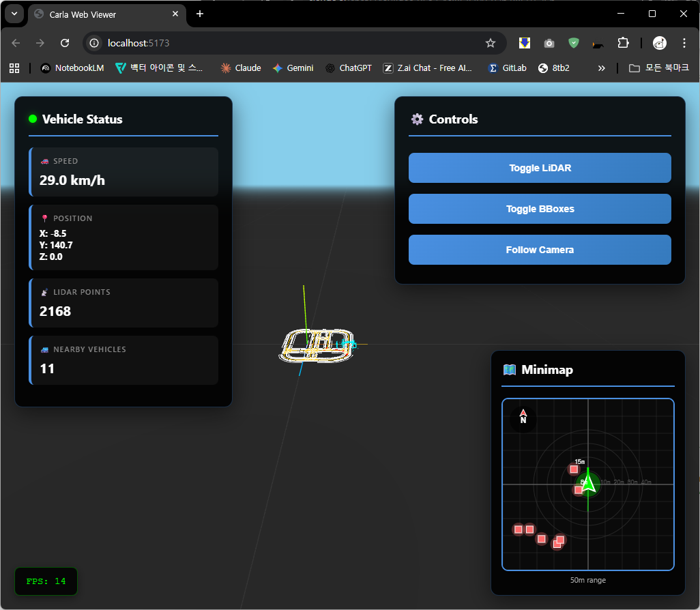Click the camera screenshot extension icon
Screen dimensions: 700x610
tap(549, 43)
